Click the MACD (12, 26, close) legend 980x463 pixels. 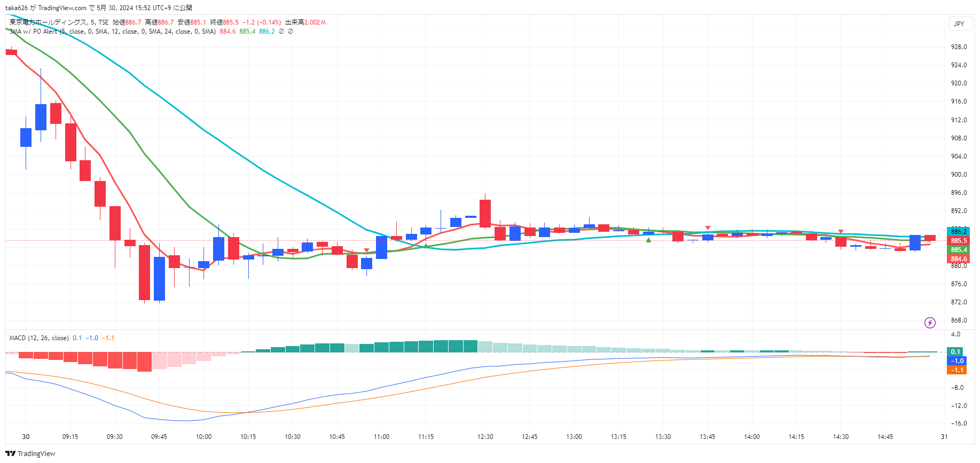coord(39,338)
